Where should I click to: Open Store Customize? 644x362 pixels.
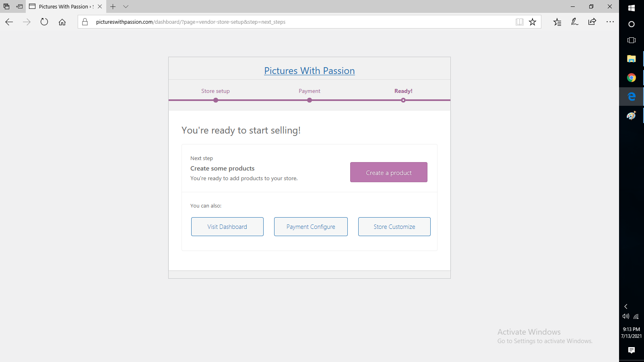[394, 227]
